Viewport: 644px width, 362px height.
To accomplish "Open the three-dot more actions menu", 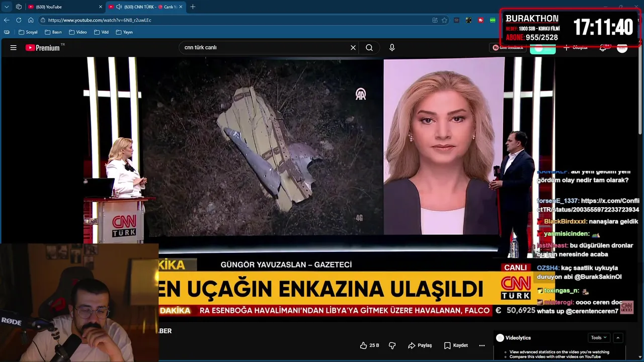I will click(x=482, y=345).
